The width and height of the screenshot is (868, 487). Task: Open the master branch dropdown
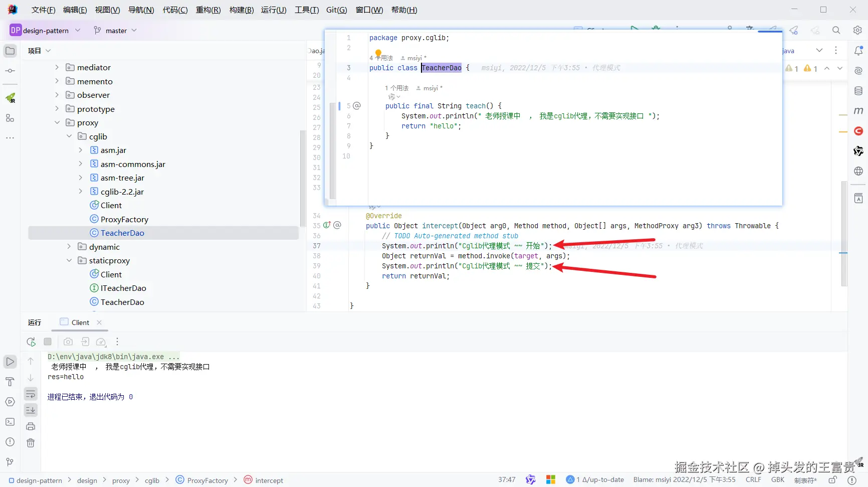[115, 31]
